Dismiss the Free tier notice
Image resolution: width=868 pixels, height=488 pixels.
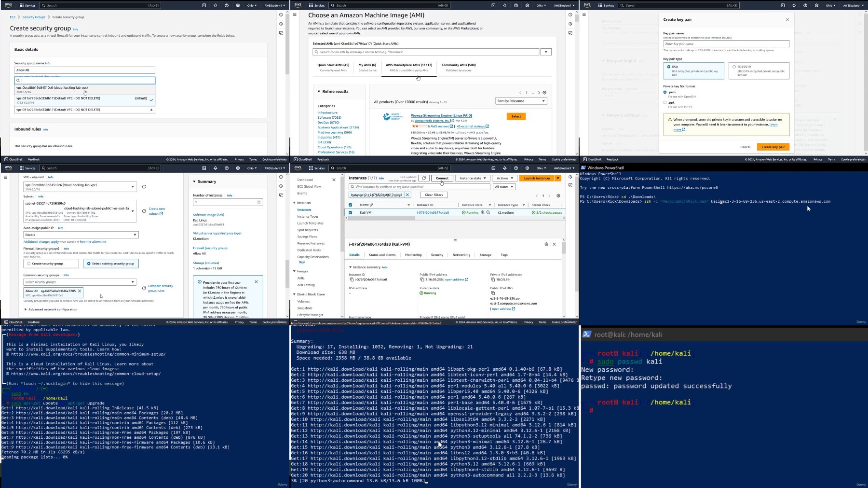click(x=256, y=281)
